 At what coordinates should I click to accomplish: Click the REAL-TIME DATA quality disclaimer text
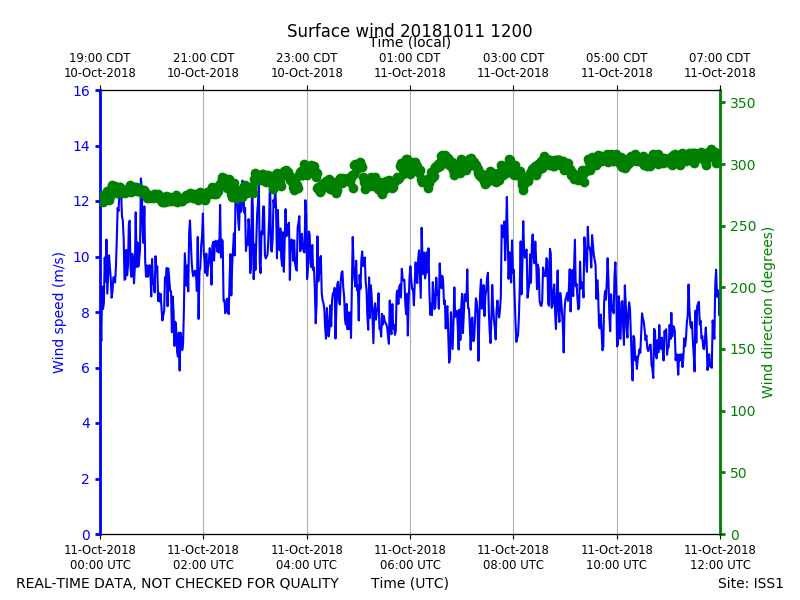178,583
